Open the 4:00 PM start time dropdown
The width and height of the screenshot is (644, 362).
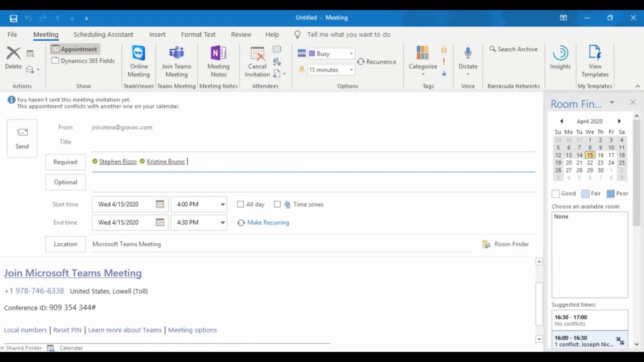pyautogui.click(x=222, y=204)
